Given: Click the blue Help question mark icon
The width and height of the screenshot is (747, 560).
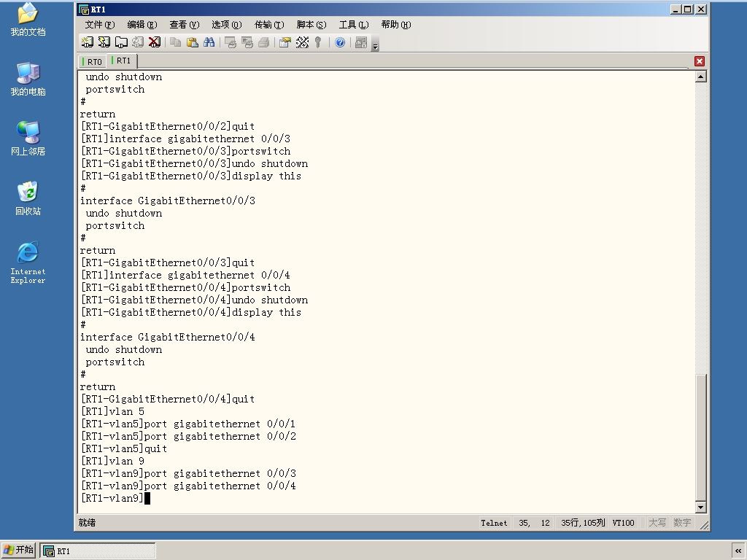Looking at the screenshot, I should pos(340,42).
